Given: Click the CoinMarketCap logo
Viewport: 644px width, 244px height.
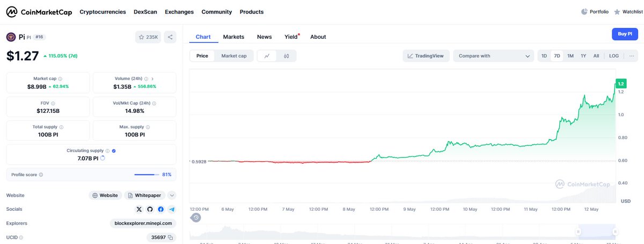Looking at the screenshot, I should tap(39, 11).
